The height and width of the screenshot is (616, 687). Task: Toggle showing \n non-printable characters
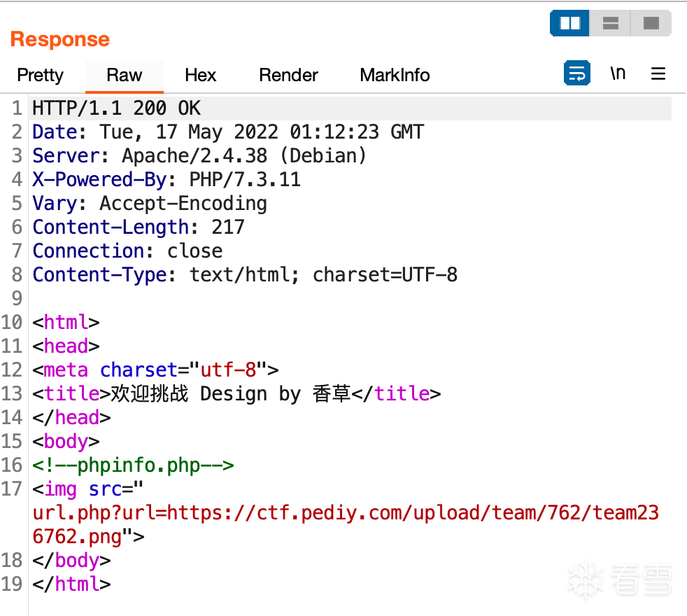click(618, 73)
